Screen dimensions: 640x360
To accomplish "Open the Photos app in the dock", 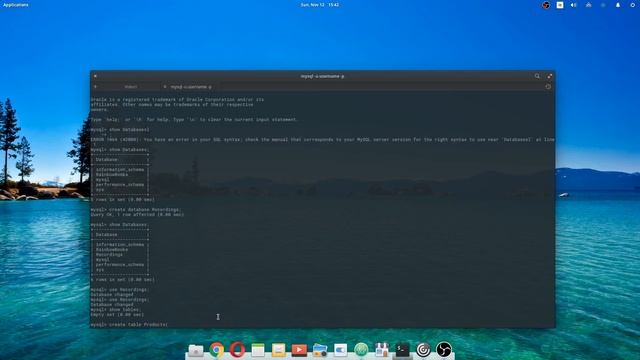I will click(320, 350).
